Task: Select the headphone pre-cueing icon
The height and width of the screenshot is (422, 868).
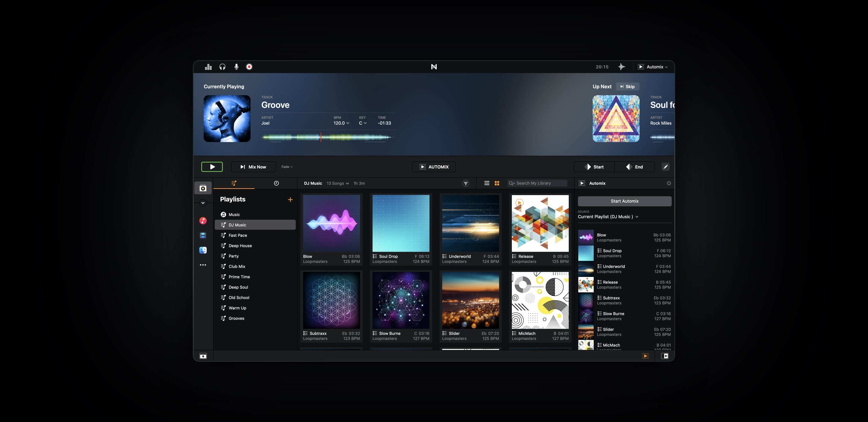Action: 222,66
